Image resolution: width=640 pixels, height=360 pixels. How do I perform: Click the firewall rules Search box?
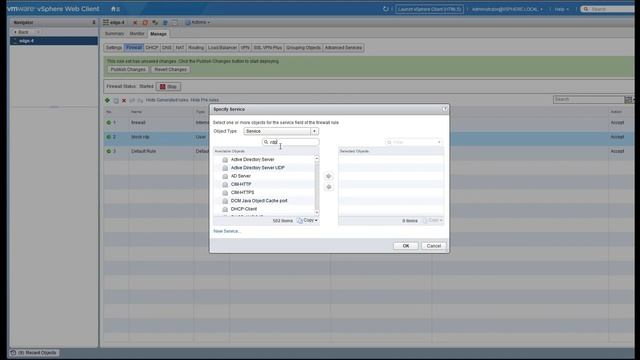(x=589, y=99)
